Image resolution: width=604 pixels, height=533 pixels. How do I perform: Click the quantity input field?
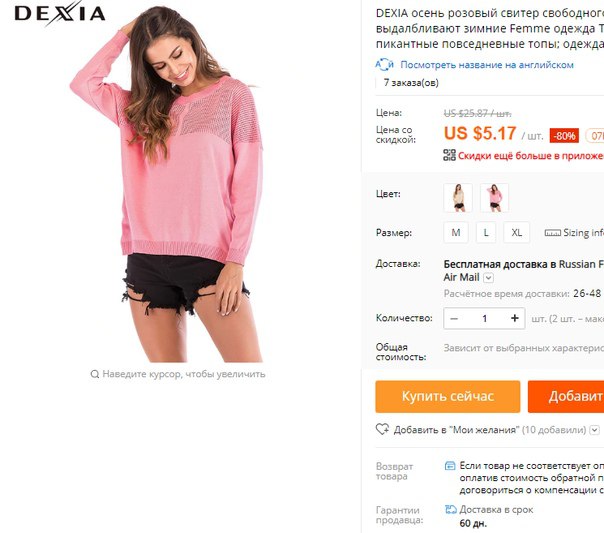[485, 318]
